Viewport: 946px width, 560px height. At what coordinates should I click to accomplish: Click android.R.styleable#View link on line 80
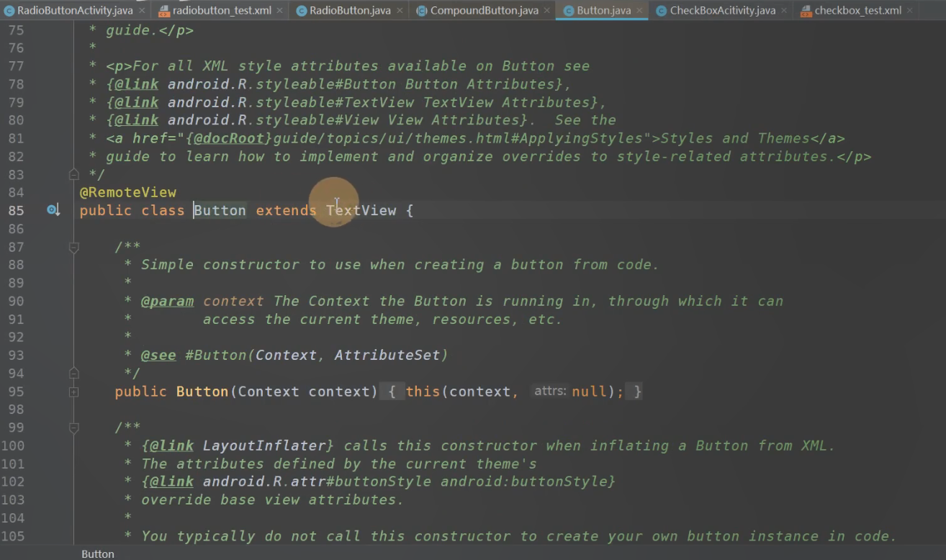(274, 120)
